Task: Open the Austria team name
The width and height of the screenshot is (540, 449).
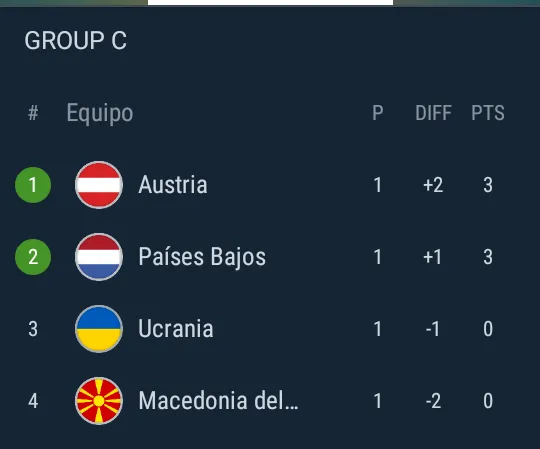Action: (x=173, y=185)
